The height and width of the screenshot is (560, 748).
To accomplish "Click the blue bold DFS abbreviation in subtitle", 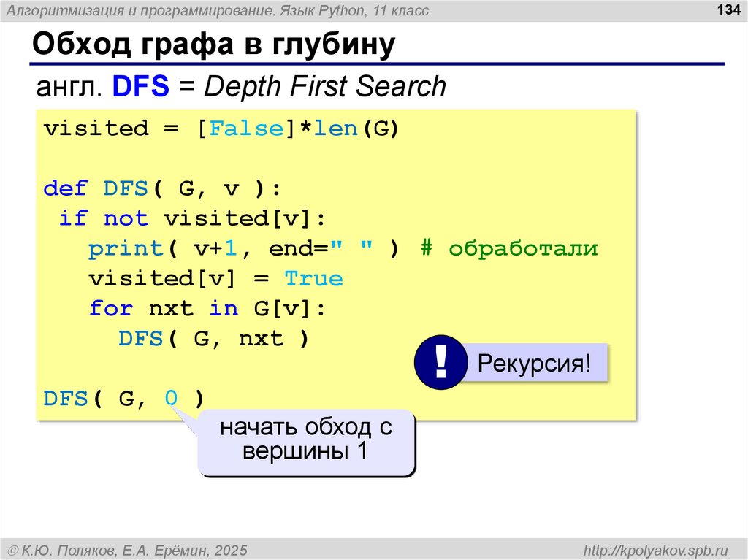I will coord(141,87).
